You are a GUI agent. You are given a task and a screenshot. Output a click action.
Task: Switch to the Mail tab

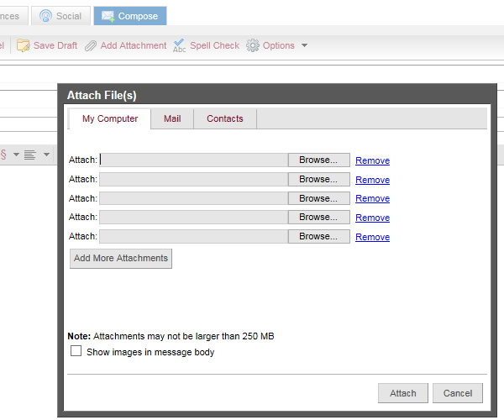[x=172, y=119]
